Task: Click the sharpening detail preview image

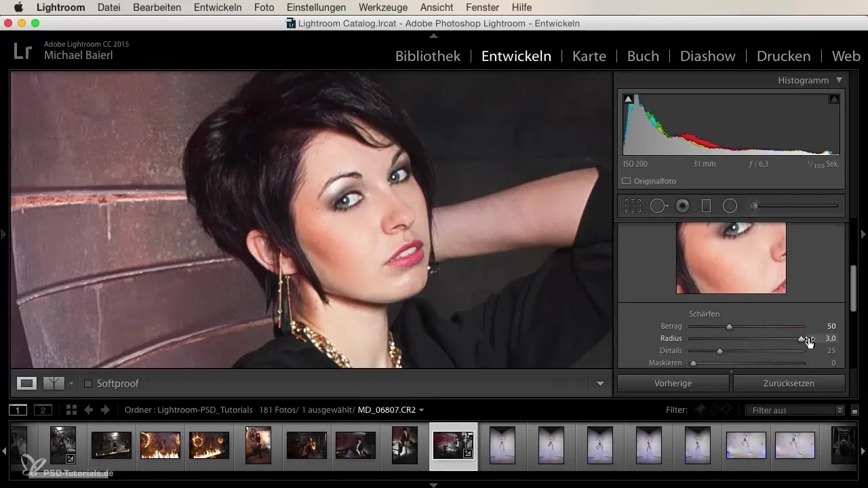Action: [x=731, y=258]
